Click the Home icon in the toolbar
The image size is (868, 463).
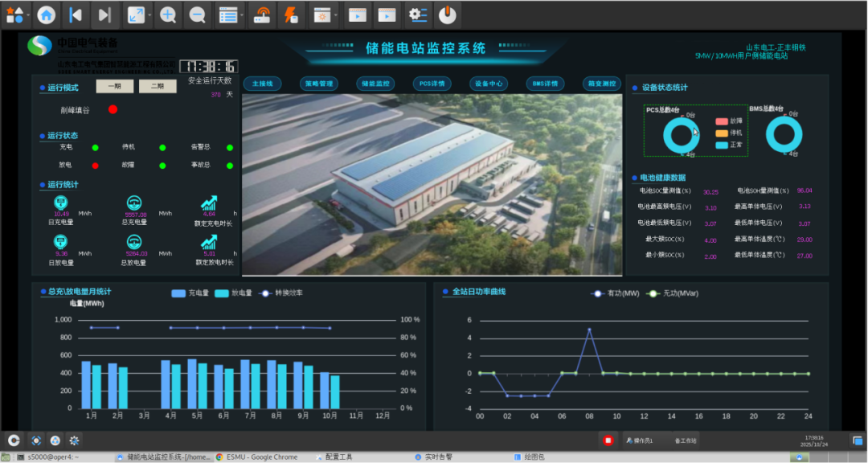(x=46, y=14)
